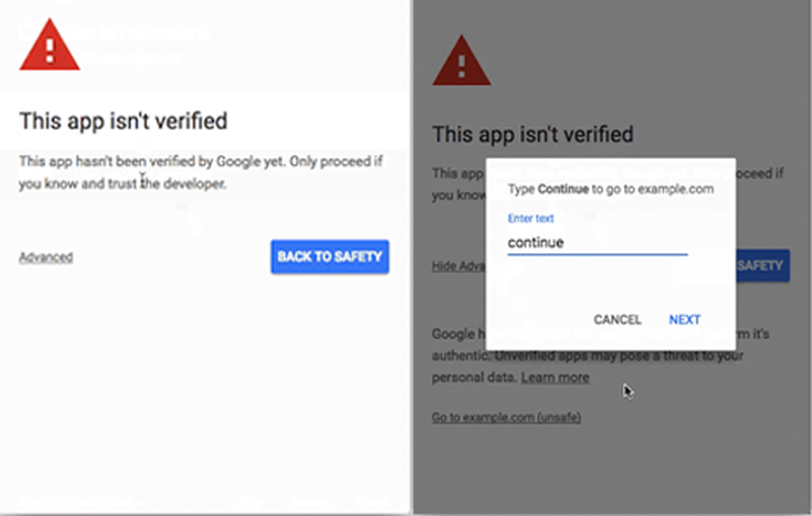Expand the Advanced options link

click(x=46, y=257)
